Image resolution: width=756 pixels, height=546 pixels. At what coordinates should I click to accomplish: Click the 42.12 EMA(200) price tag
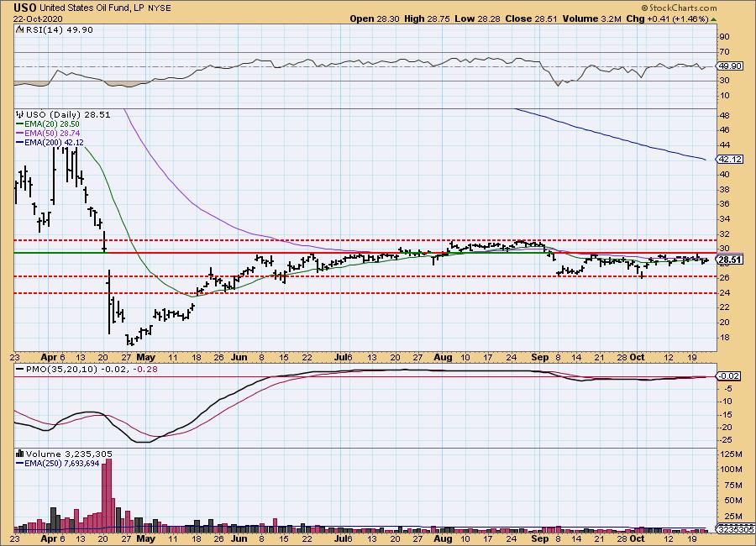pos(730,159)
